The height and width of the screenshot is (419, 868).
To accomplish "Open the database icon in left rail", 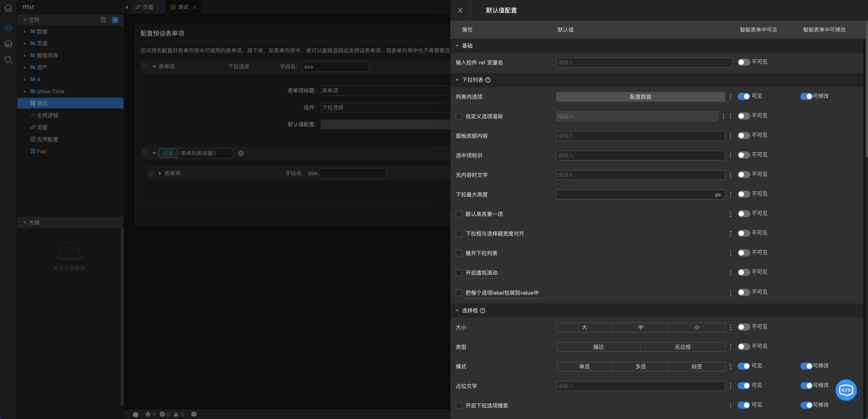I will pyautogui.click(x=8, y=44).
